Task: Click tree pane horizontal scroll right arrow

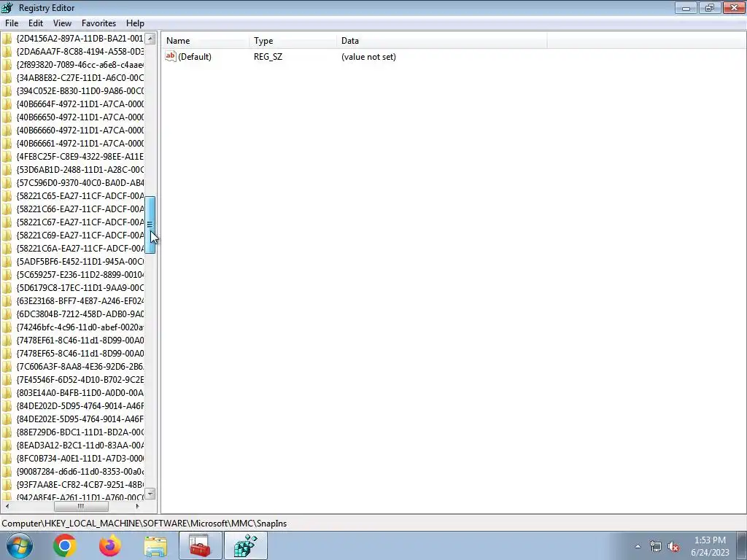Action: [x=138, y=506]
